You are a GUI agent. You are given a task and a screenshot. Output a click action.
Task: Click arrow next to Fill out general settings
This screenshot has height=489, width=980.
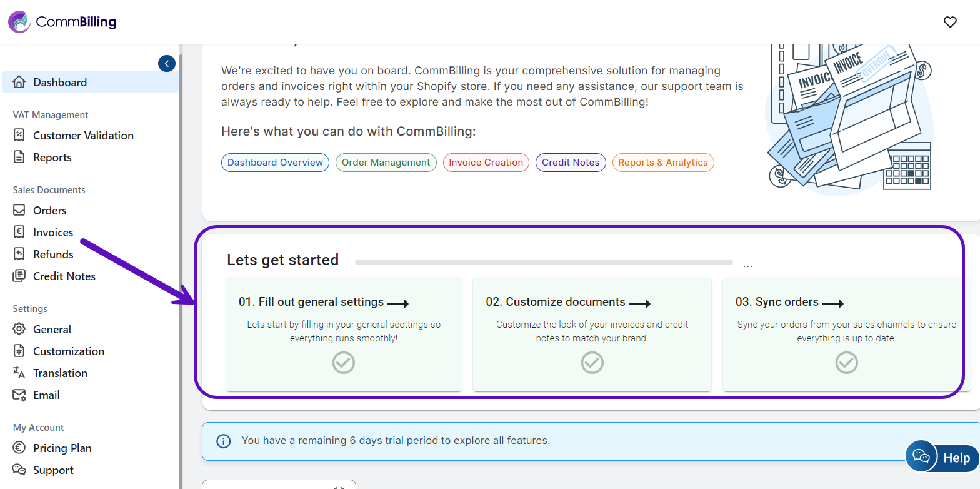tap(398, 304)
